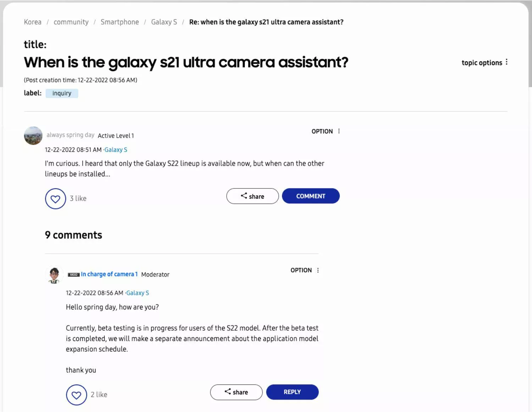Open OPTION menu on the moderator comment
This screenshot has width=532, height=412.
(305, 270)
